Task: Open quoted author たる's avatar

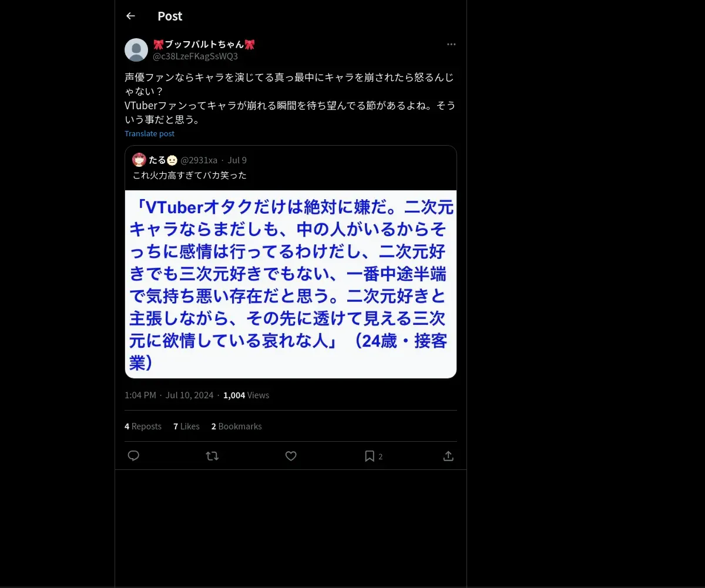Action: click(x=139, y=160)
